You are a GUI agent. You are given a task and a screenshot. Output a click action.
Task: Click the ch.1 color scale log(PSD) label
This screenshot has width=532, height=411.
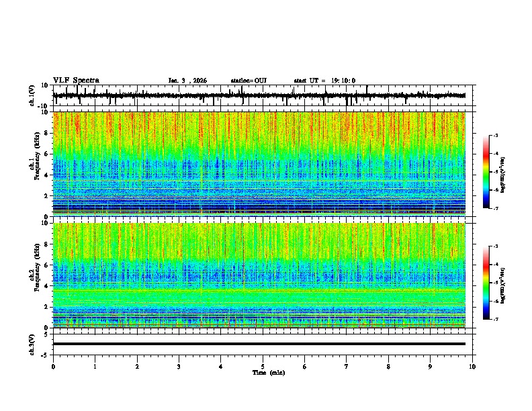tap(503, 175)
